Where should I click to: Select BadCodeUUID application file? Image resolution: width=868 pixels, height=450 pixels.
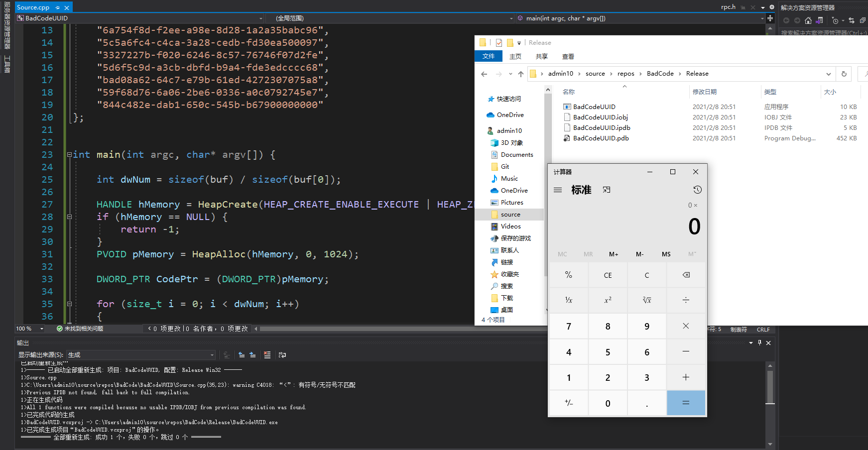tap(594, 107)
